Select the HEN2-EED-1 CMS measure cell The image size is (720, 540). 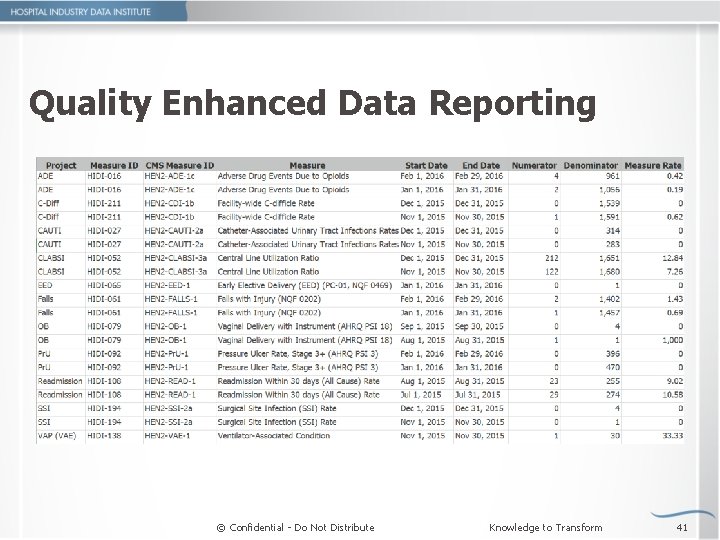167,285
